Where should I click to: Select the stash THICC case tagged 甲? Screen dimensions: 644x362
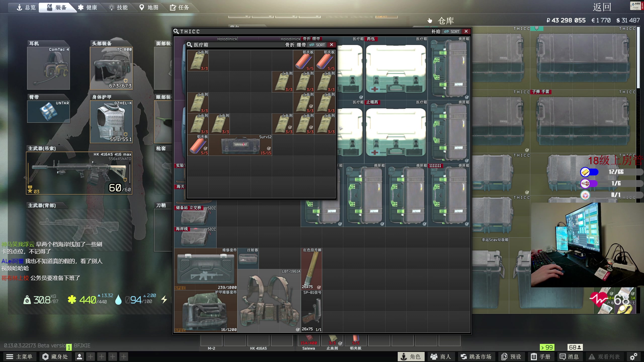584,58
